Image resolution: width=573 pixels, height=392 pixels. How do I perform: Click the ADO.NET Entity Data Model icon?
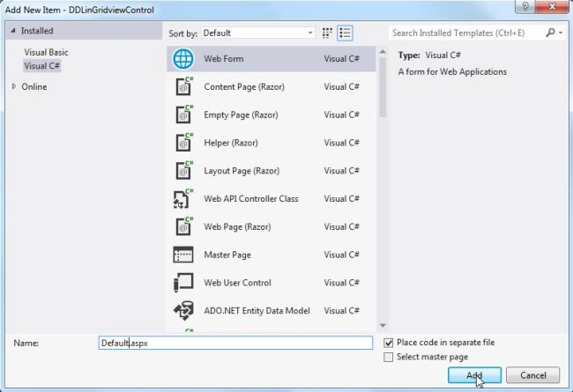click(x=183, y=311)
